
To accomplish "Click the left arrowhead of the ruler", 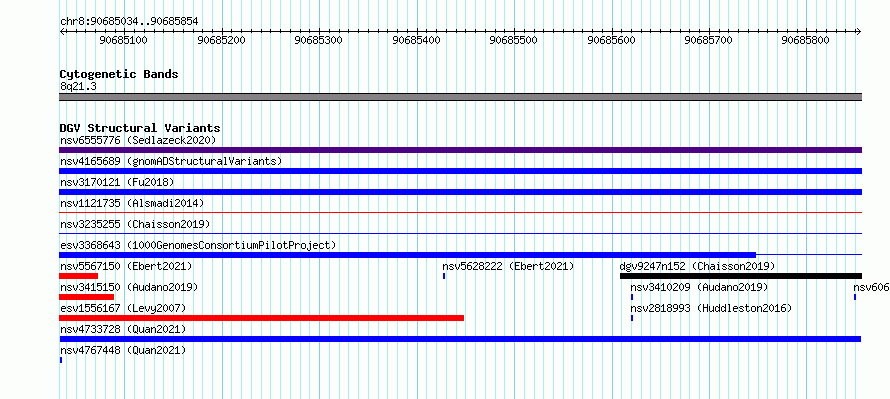I will pyautogui.click(x=62, y=31).
